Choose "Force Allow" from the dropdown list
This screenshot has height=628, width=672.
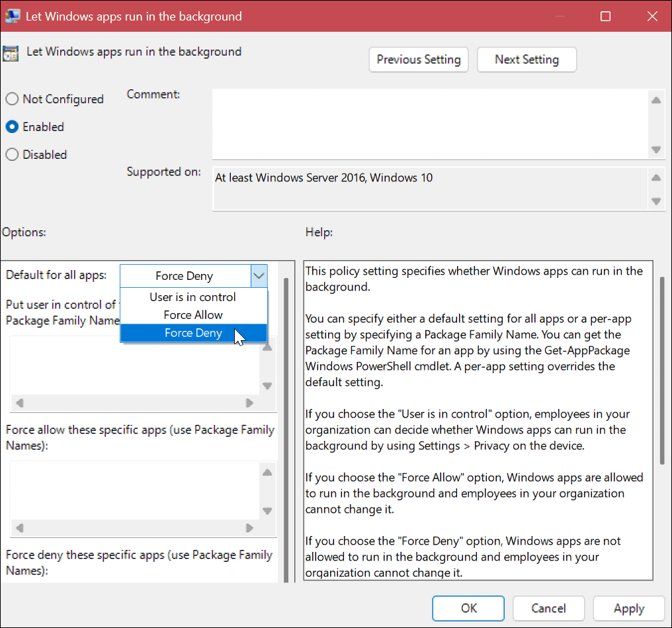coord(193,315)
